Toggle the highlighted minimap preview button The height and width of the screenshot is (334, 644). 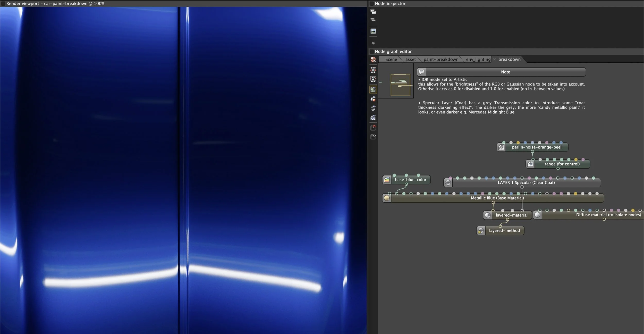tap(373, 89)
